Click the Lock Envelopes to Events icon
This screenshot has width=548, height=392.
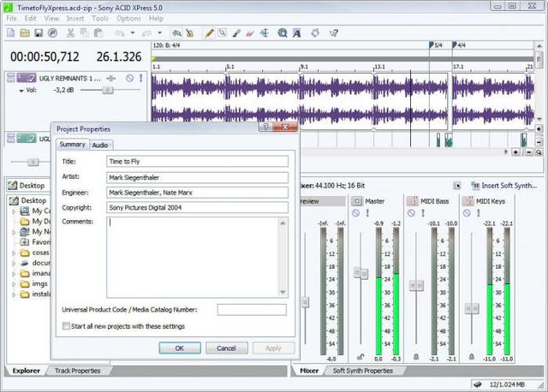pyautogui.click(x=190, y=33)
